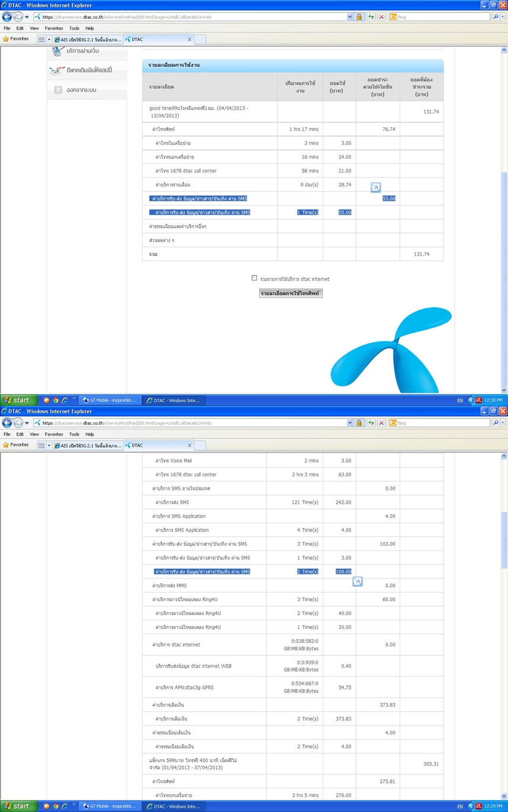
Task: Open Favorites menu in lower IE window
Action: [x=54, y=434]
